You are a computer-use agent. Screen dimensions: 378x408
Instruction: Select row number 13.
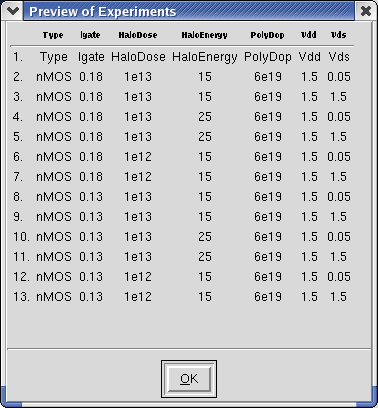click(21, 297)
